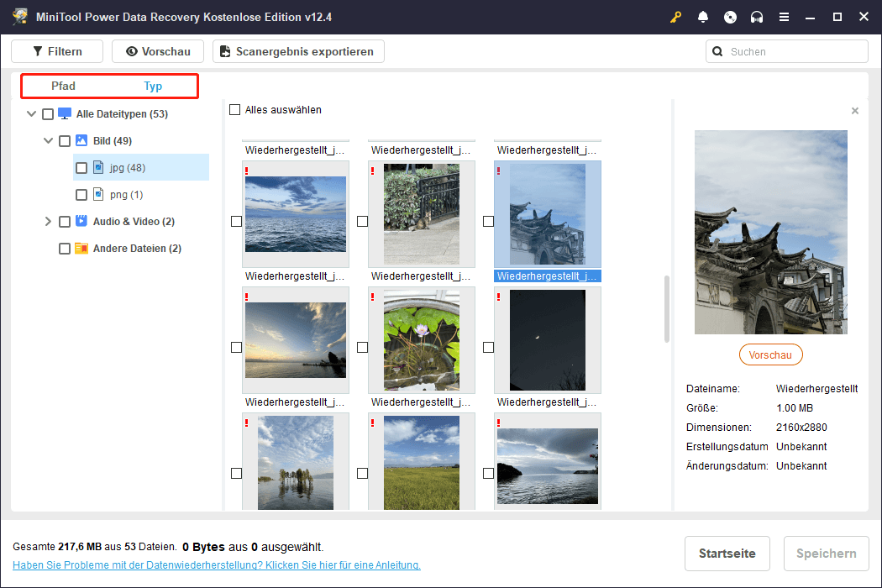882x588 pixels.
Task: Switch to the Typ tab
Action: coord(153,86)
